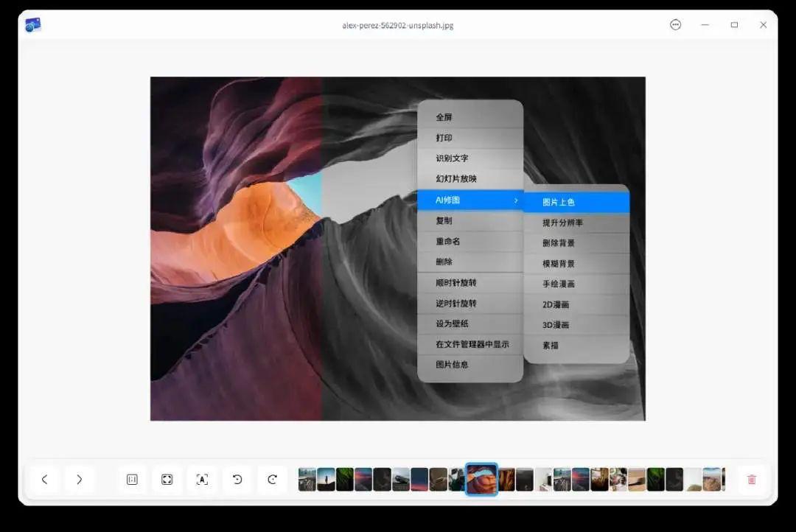Open 图片信息 to view image details

452,365
